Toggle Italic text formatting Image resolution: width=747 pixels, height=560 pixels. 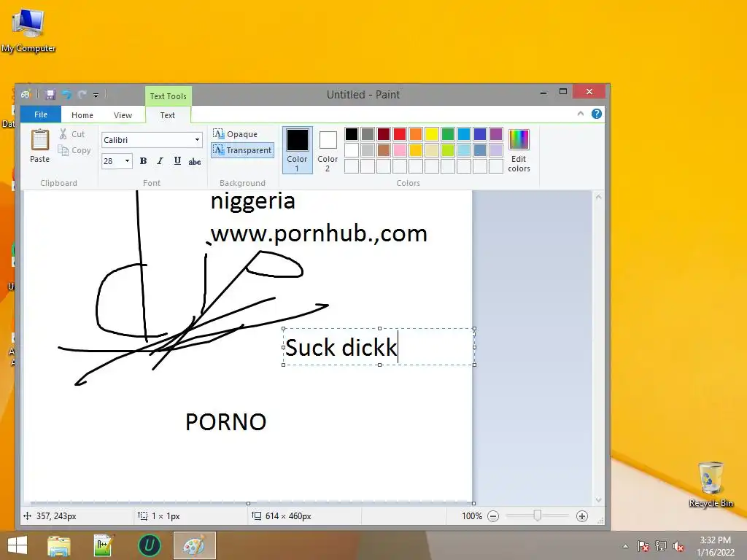pyautogui.click(x=160, y=161)
